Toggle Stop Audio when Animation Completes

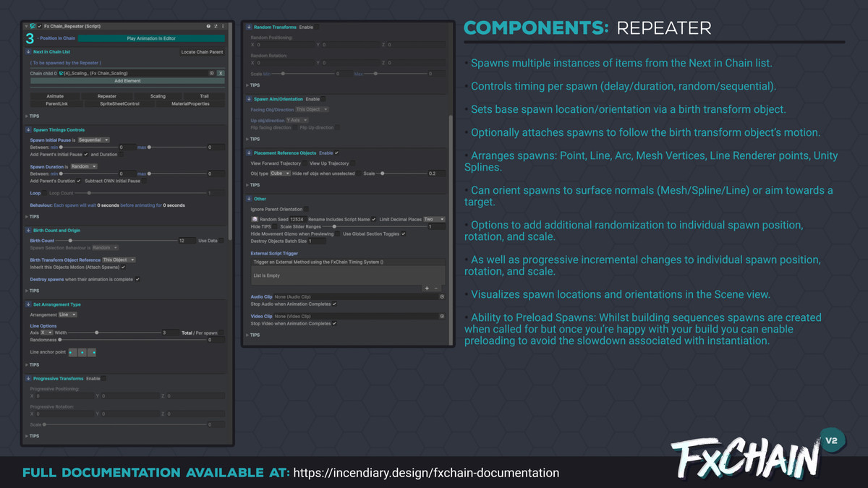[x=334, y=304]
